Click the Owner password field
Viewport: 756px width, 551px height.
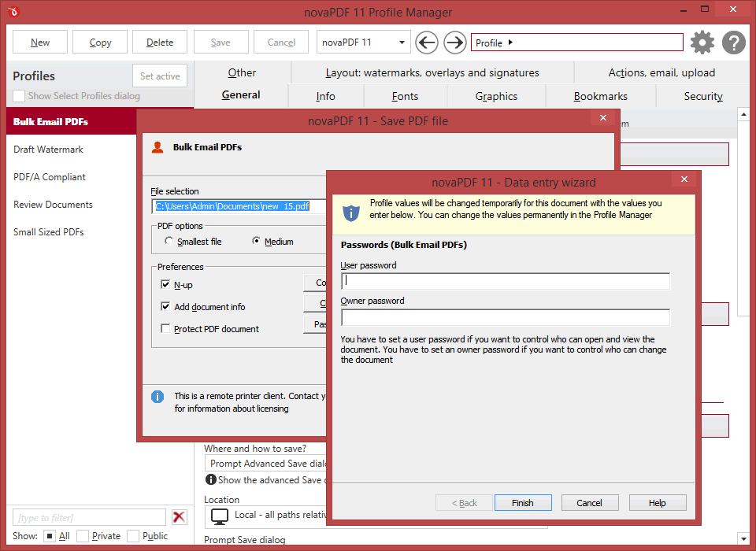pyautogui.click(x=506, y=317)
